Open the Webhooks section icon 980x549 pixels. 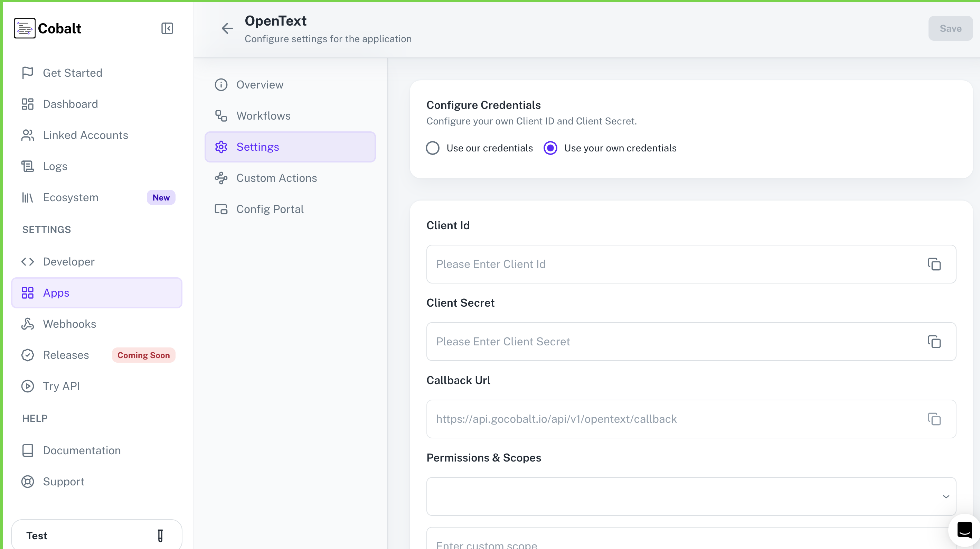(27, 324)
